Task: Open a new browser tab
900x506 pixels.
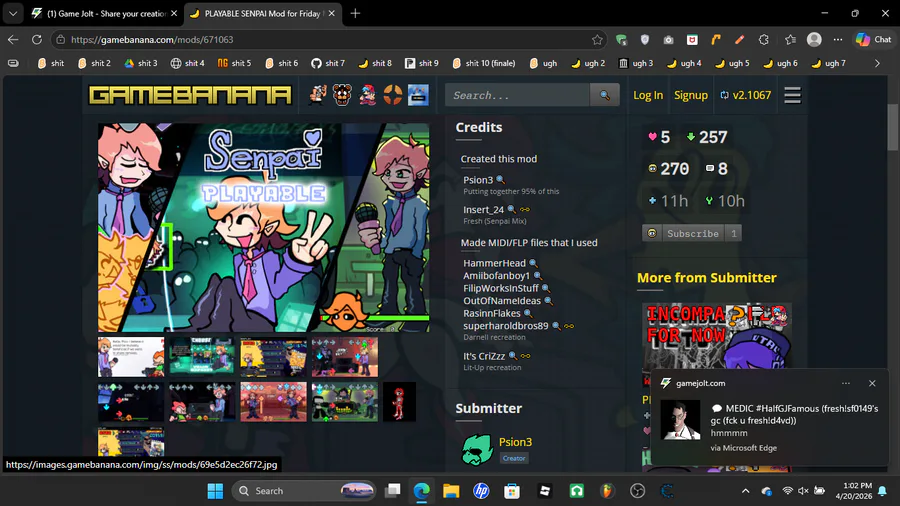Action: coord(355,13)
